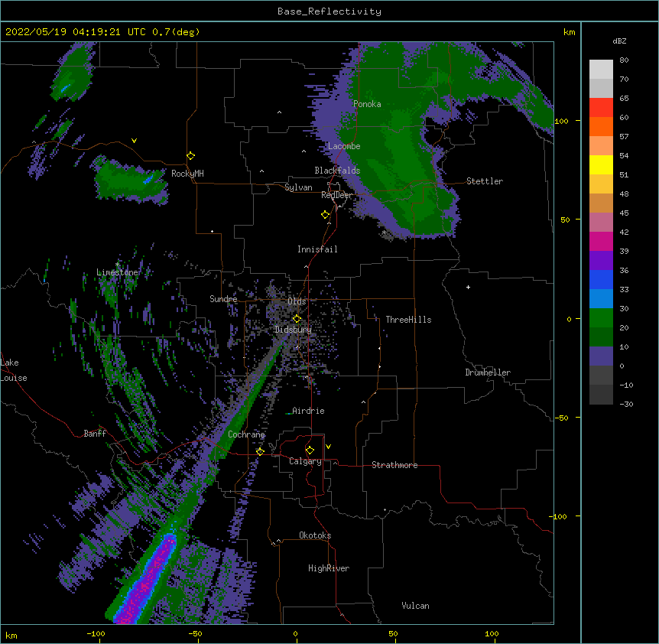Click the dBZ legend heading
Viewport: 659px width, 644px height.
(x=619, y=41)
